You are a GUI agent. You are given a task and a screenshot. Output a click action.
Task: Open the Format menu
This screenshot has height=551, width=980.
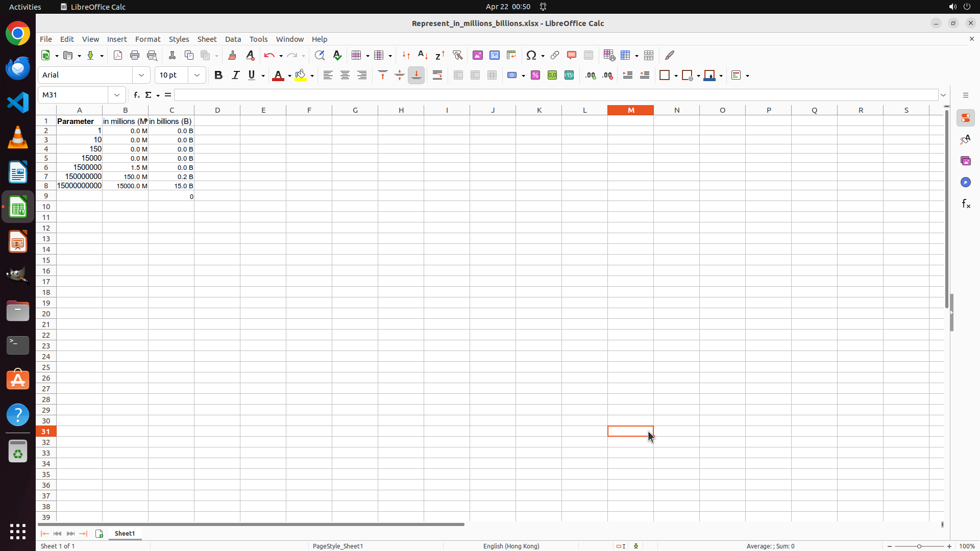(x=148, y=39)
